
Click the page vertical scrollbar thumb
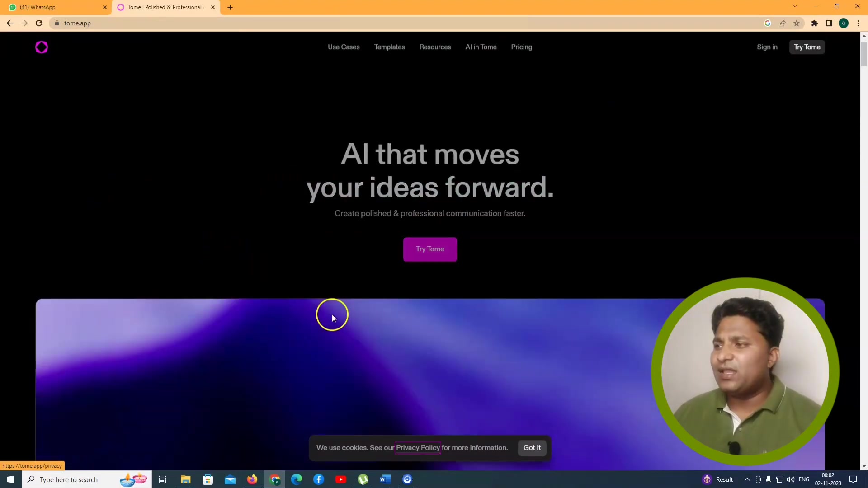(x=864, y=54)
